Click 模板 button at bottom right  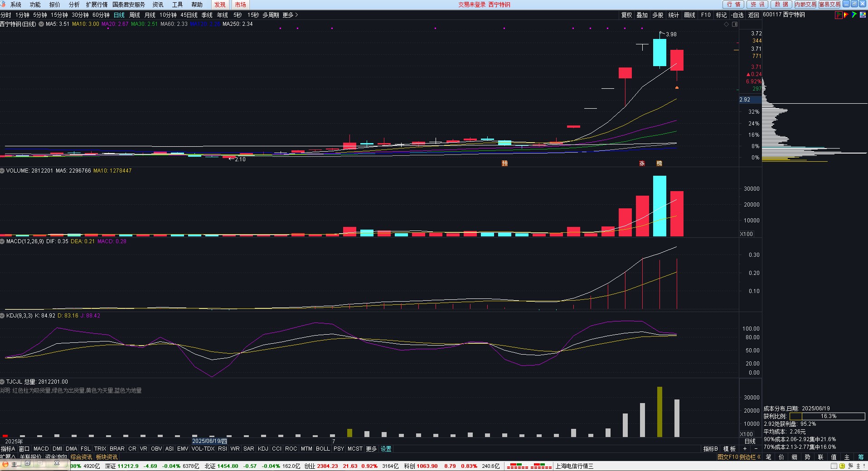click(730, 449)
